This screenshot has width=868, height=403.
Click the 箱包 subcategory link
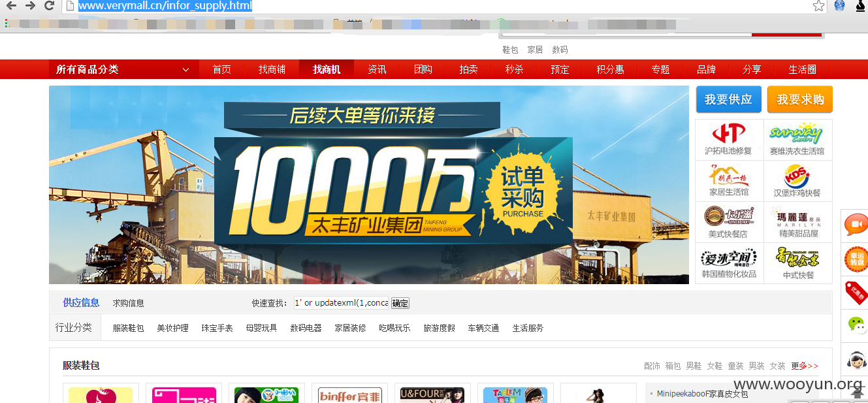tap(673, 366)
